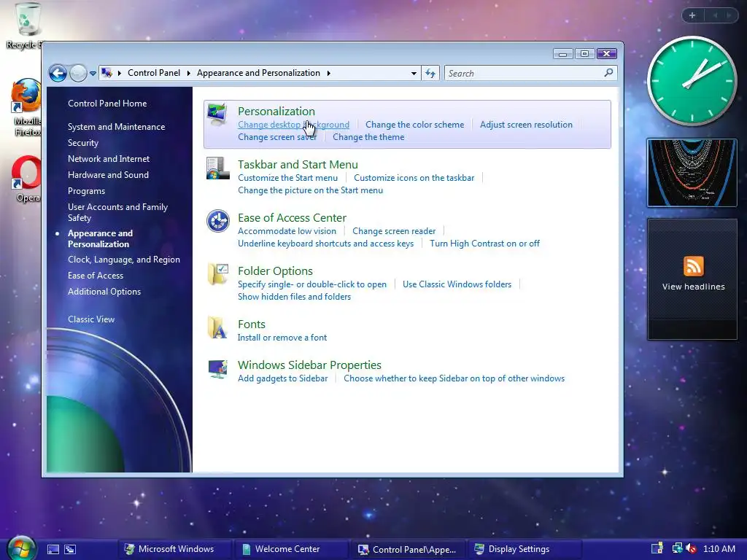Click View headlines in feed gadget
The height and width of the screenshot is (560, 747).
(693, 287)
